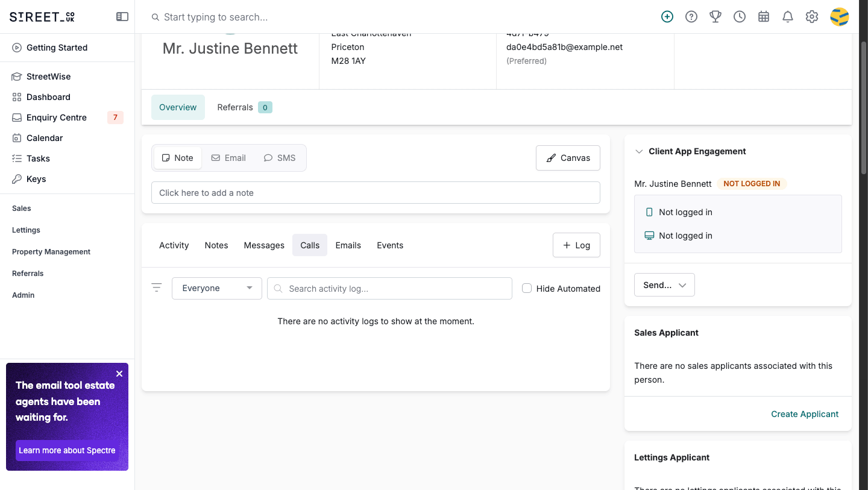Collapse the Client App Engagement section
868x490 pixels.
[x=639, y=151]
